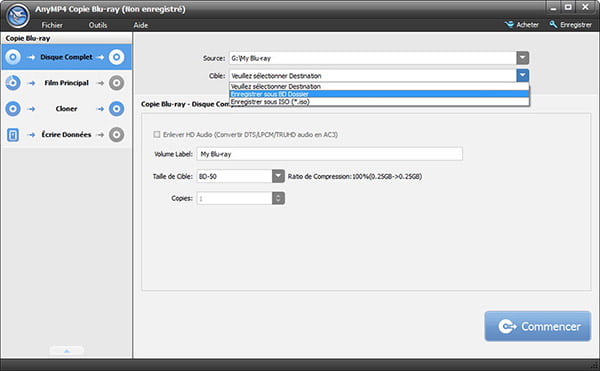The width and height of the screenshot is (600, 371).
Task: Click the blue target disc icon in Cloner row
Action: pyautogui.click(x=116, y=109)
